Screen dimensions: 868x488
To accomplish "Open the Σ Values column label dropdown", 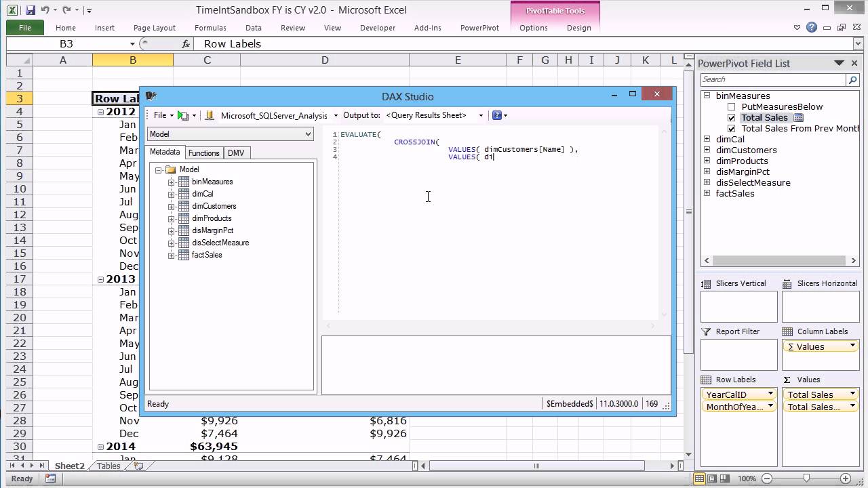I will pyautogui.click(x=852, y=346).
